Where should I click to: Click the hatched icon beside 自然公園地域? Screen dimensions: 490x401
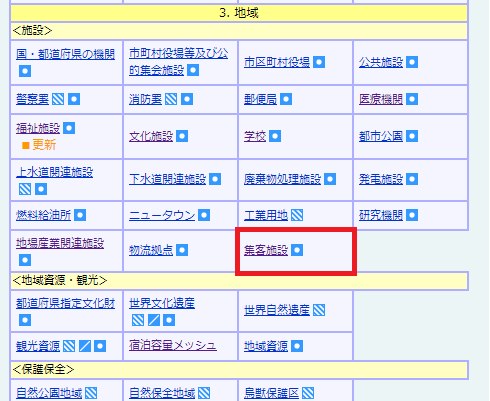point(91,393)
